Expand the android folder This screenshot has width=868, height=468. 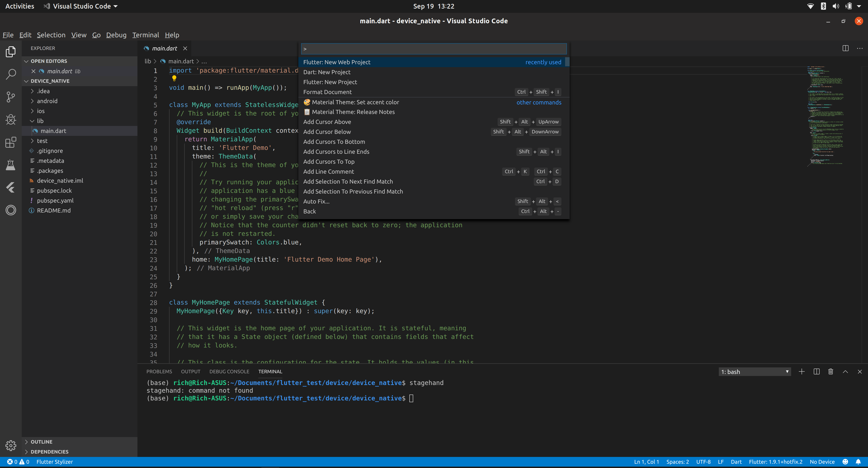[47, 101]
